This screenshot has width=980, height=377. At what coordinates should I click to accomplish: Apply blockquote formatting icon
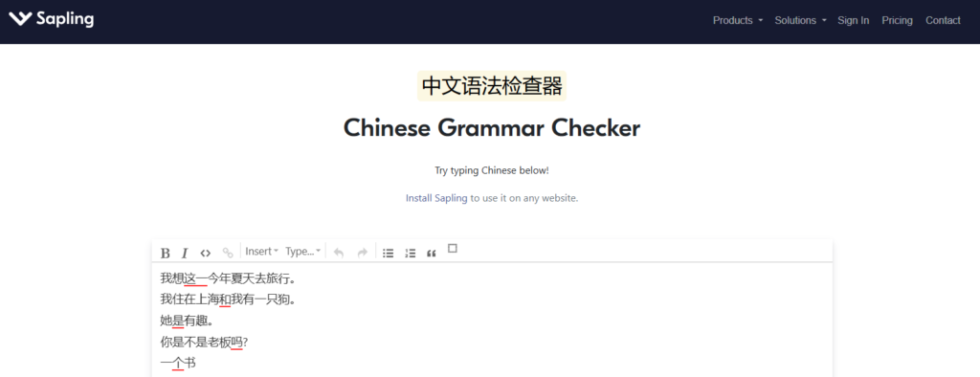431,253
